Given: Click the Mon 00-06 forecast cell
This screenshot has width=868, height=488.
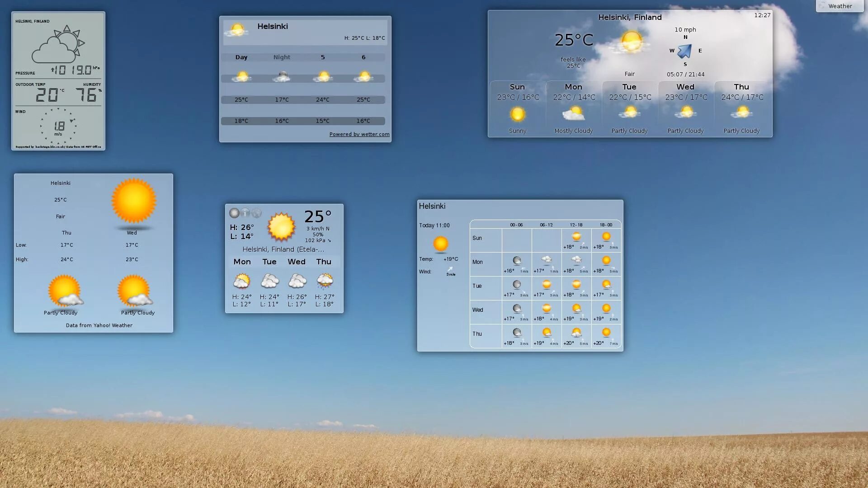Looking at the screenshot, I should point(516,264).
